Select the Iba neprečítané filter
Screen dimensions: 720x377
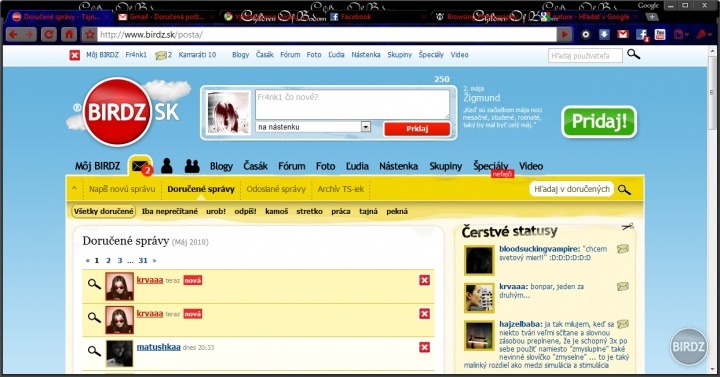click(170, 211)
